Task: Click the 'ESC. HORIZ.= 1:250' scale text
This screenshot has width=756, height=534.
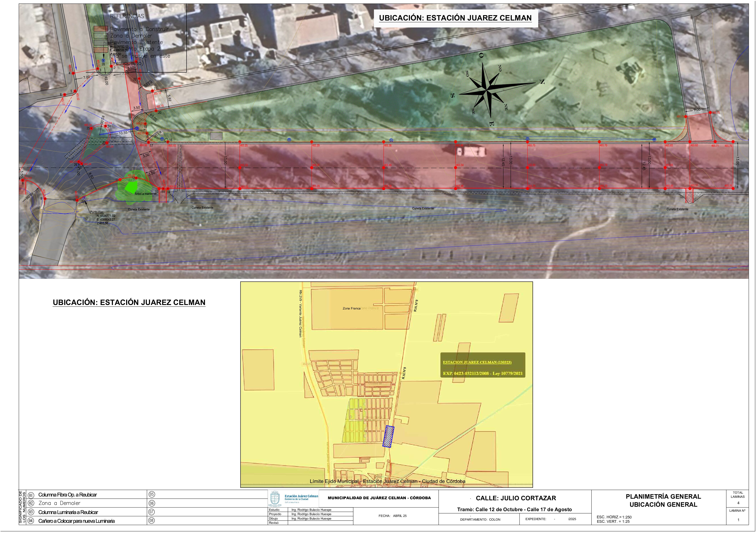Action: (614, 517)
